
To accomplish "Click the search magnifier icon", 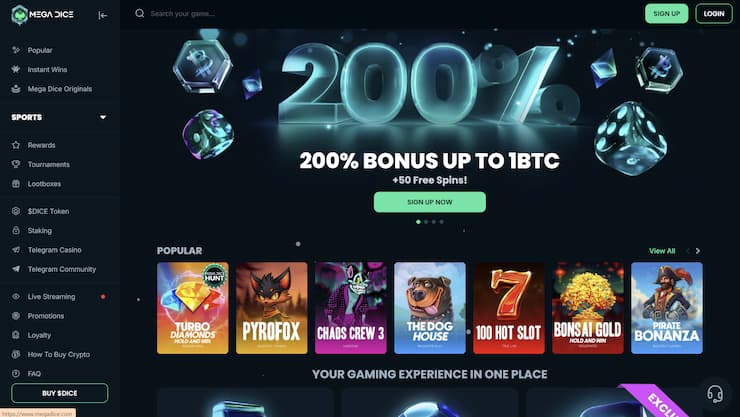I will 140,13.
